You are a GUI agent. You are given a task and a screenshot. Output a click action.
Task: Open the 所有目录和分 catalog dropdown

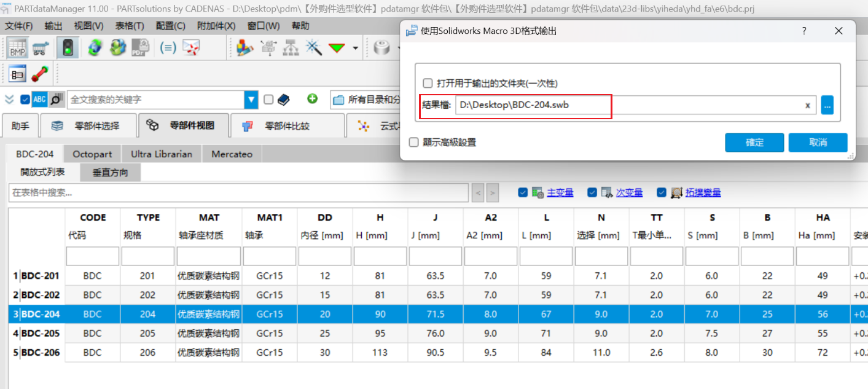coord(367,100)
